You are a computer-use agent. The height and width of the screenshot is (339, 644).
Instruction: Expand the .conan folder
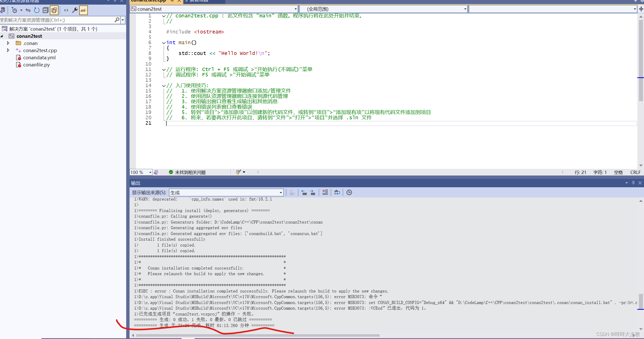tap(8, 43)
